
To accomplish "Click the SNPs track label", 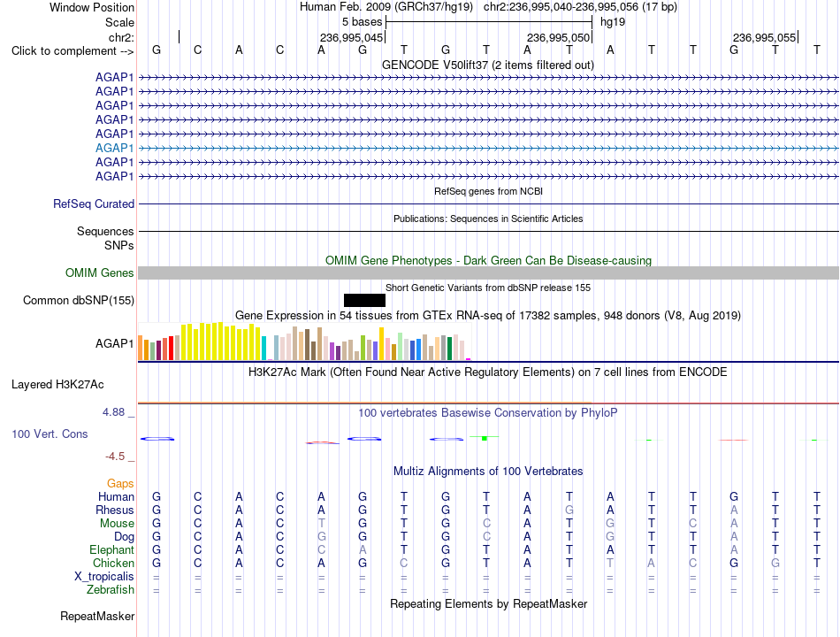I will pyautogui.click(x=119, y=245).
